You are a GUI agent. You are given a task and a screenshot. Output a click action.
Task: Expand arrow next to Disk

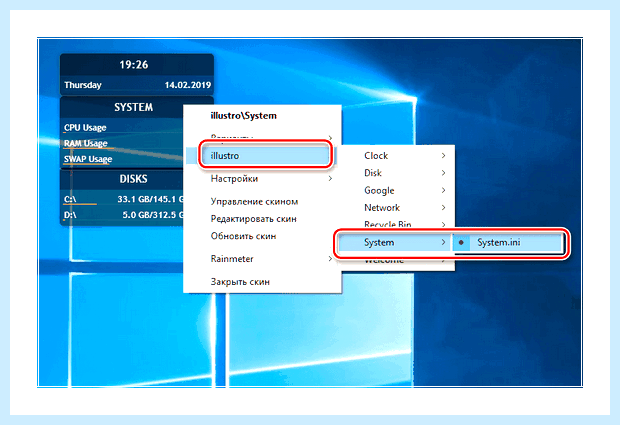(x=443, y=173)
